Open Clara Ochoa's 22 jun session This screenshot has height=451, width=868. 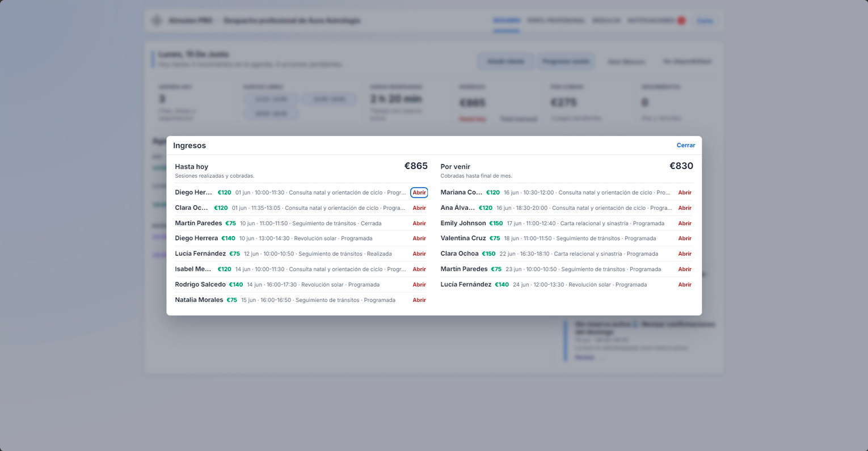click(685, 254)
